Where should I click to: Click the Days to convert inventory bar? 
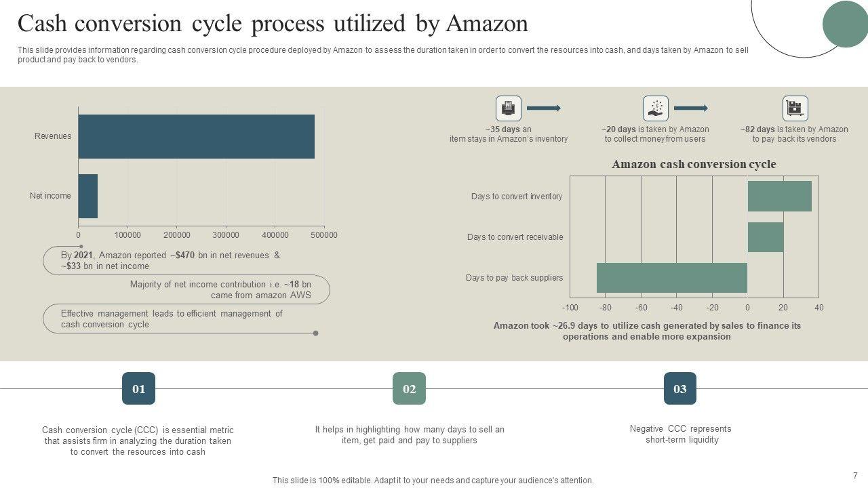tap(779, 196)
